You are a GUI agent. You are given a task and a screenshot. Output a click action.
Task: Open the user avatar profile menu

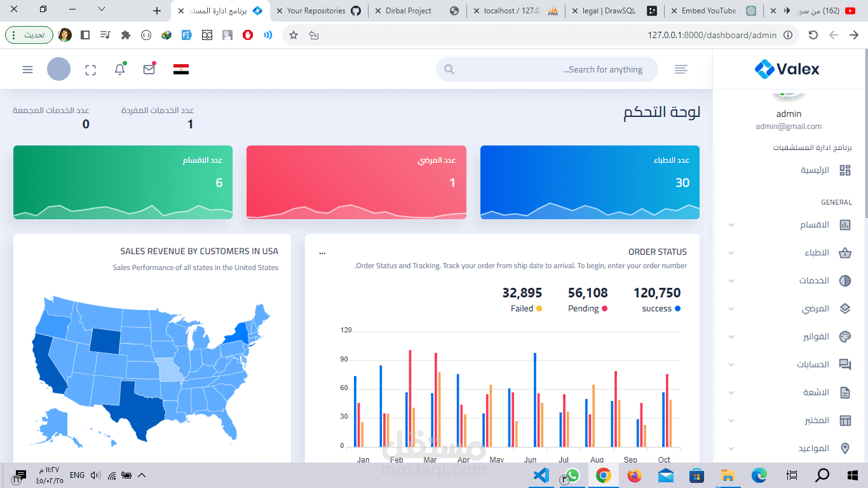pos(59,69)
